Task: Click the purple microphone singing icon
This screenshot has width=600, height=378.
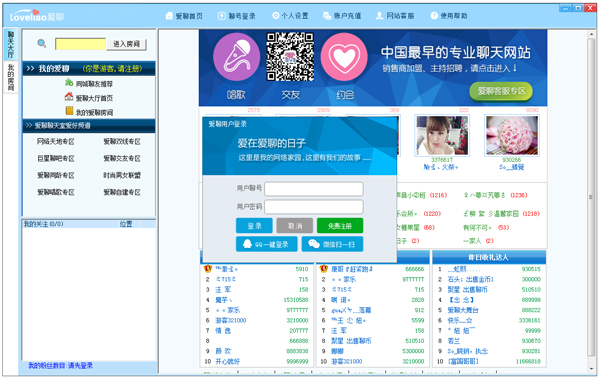Action: (236, 57)
